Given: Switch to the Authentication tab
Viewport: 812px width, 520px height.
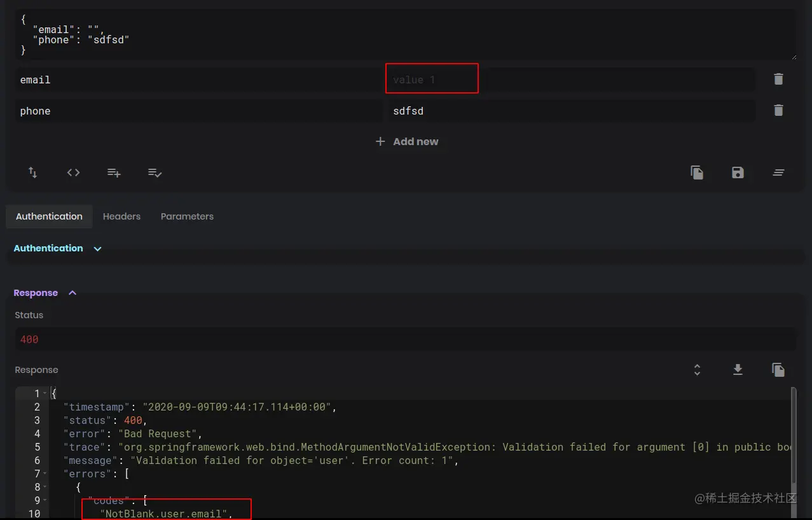Looking at the screenshot, I should tap(49, 216).
